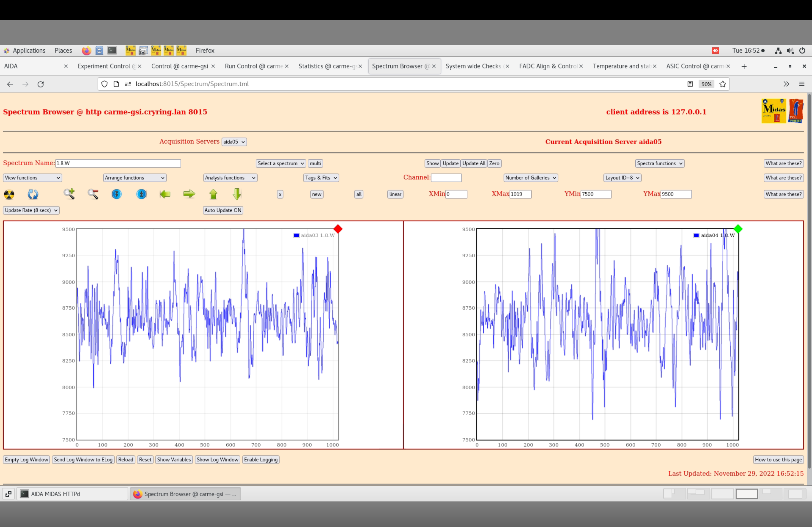Open the Update Rate (8 secs) dropdown
Viewport: 812px width, 527px height.
coord(31,210)
